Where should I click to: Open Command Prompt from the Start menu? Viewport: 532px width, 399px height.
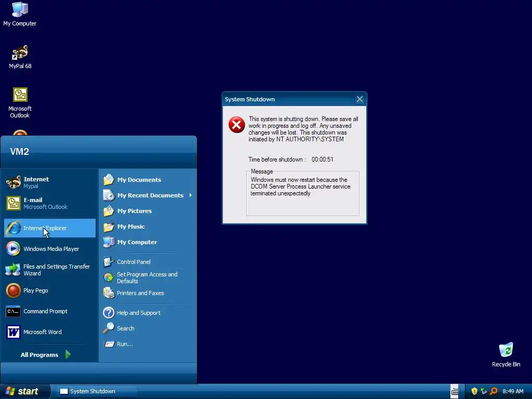tap(50, 311)
